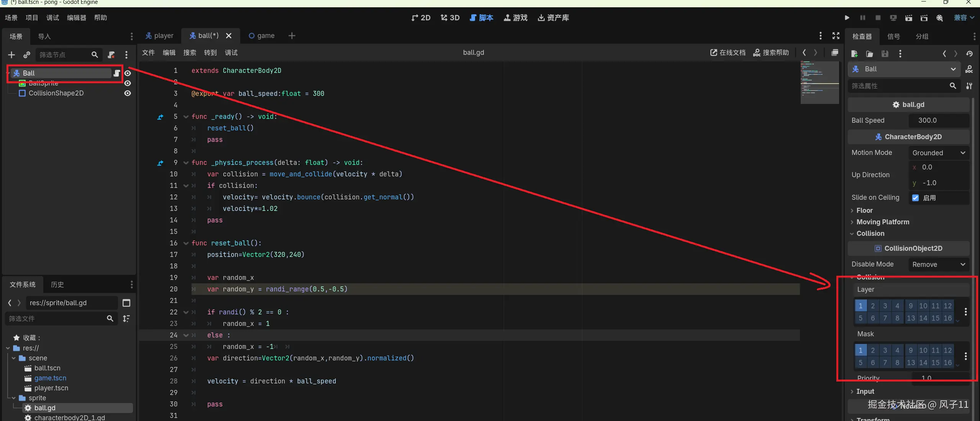Add a new scene tab with plus
Viewport: 980px width, 421px height.
tap(292, 36)
